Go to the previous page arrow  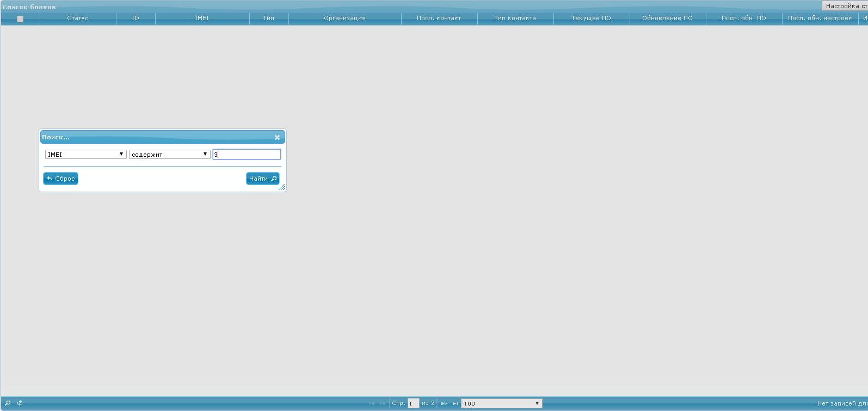[x=382, y=403]
